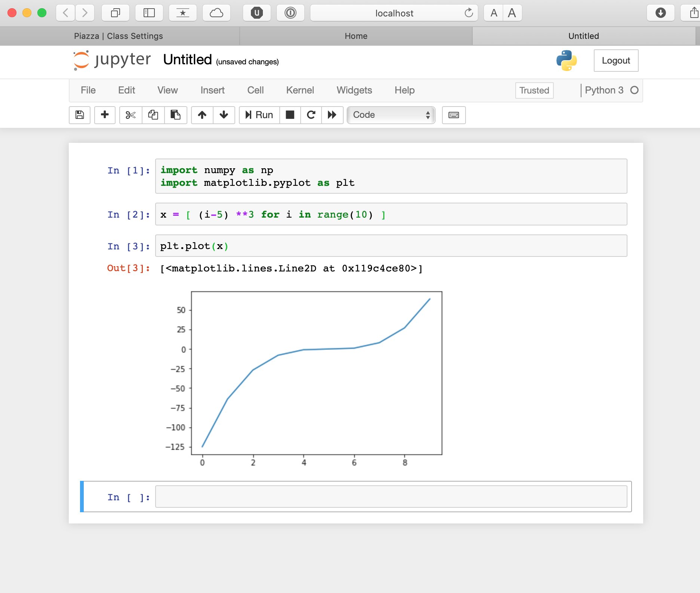
Task: Click the save and checkpoint icon
Action: click(x=80, y=115)
